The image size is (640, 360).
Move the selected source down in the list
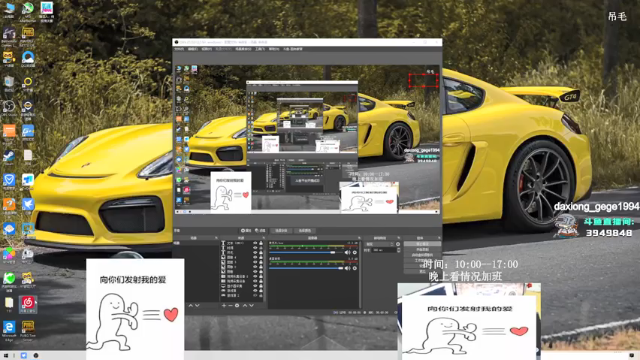click(x=251, y=305)
